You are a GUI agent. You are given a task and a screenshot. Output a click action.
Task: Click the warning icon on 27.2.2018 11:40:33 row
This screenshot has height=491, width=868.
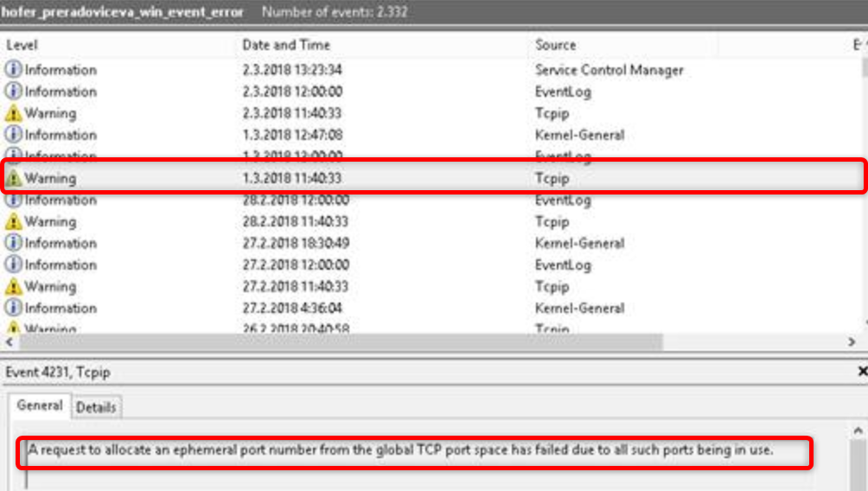[x=13, y=286]
